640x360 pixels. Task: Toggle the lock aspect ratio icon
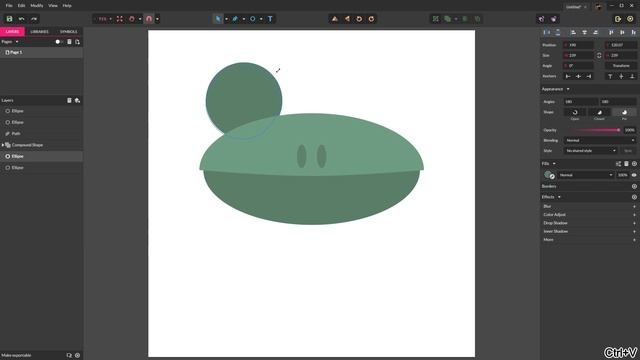[599, 55]
